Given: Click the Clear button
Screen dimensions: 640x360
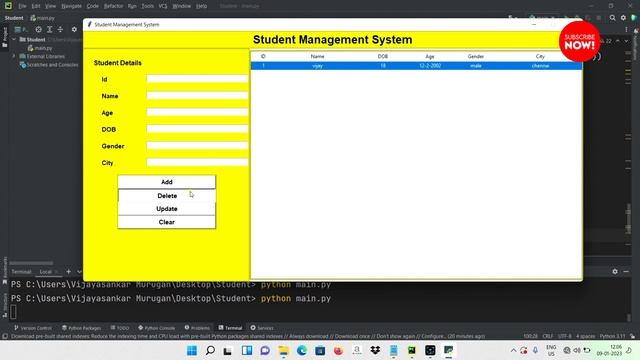Looking at the screenshot, I should click(x=167, y=222).
